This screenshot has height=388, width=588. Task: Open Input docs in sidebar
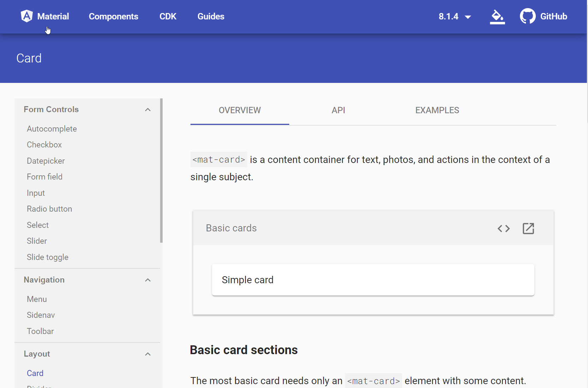(36, 193)
